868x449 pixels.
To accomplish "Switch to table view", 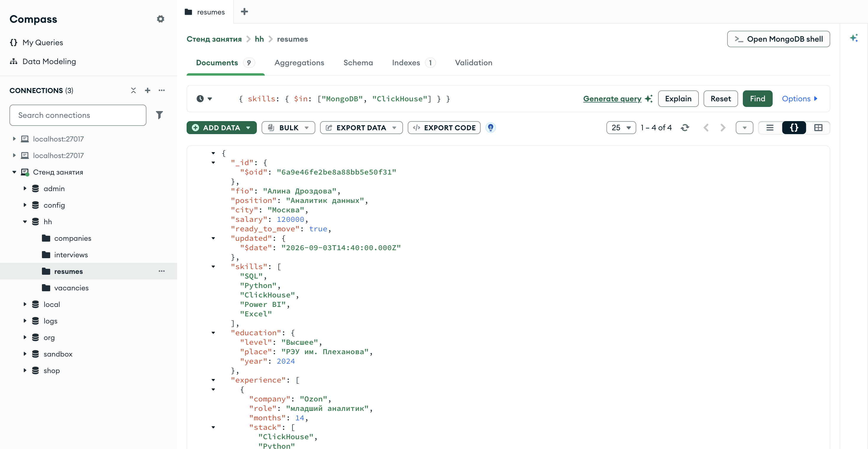I will click(818, 128).
